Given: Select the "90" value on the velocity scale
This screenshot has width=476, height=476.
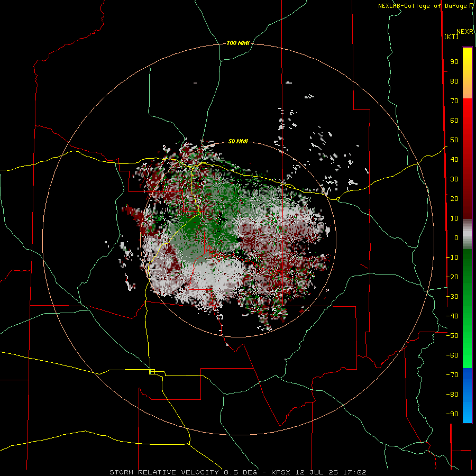Looking at the screenshot, I should pos(454,62).
